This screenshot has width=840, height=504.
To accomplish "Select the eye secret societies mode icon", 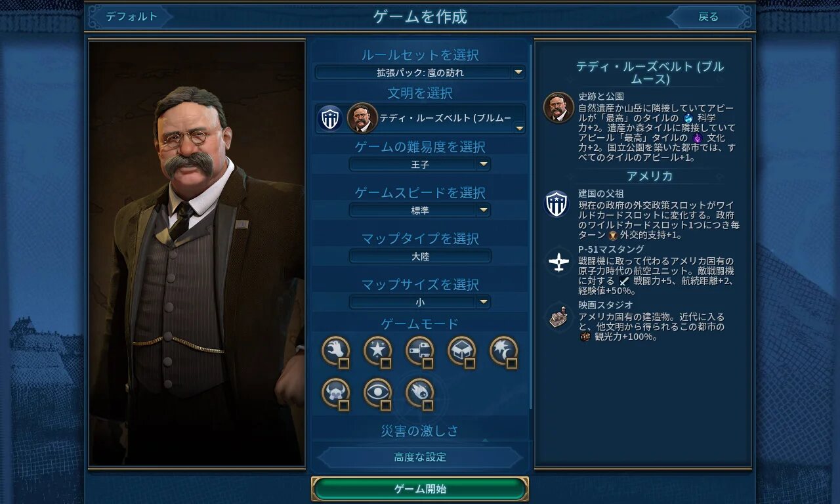I will [x=378, y=393].
